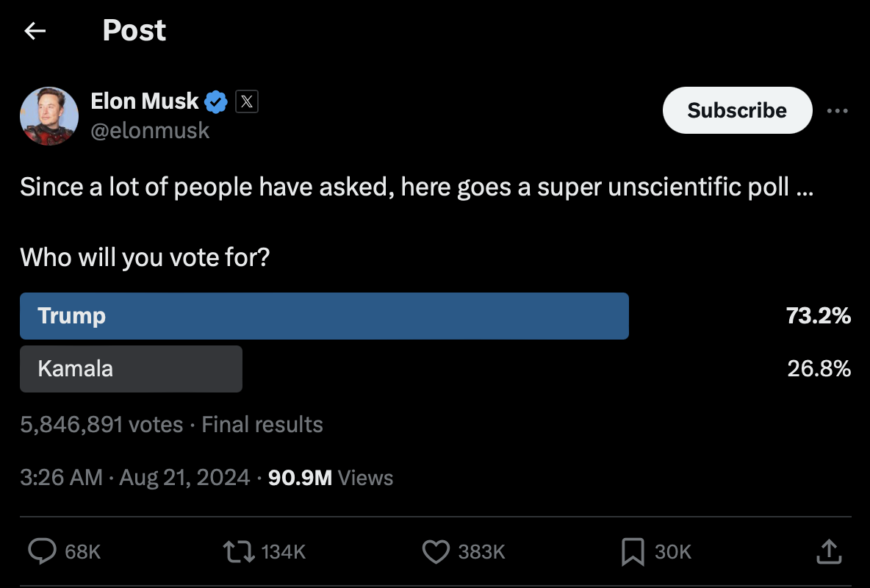Open the reply comment icon
Viewport: 870px width, 588px height.
pos(42,551)
